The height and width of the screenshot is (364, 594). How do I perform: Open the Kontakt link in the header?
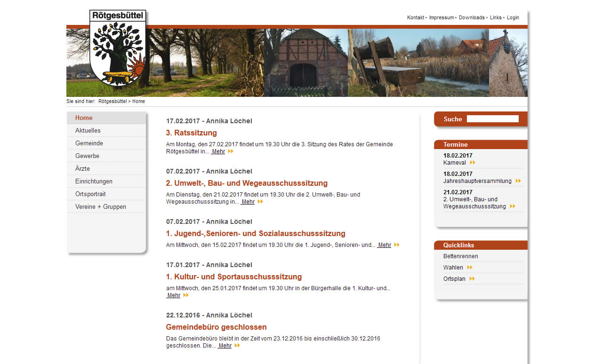pos(416,18)
